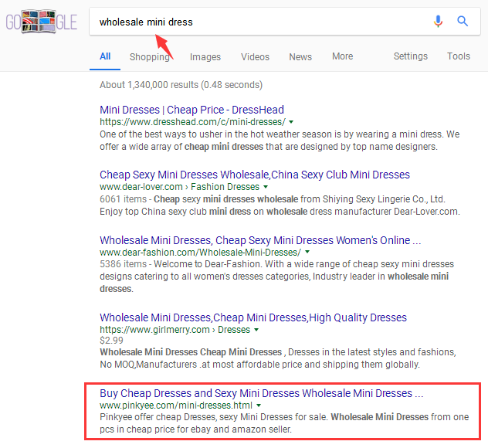Click the Google doodle logo
Screen dimensions: 488x448
(42, 22)
